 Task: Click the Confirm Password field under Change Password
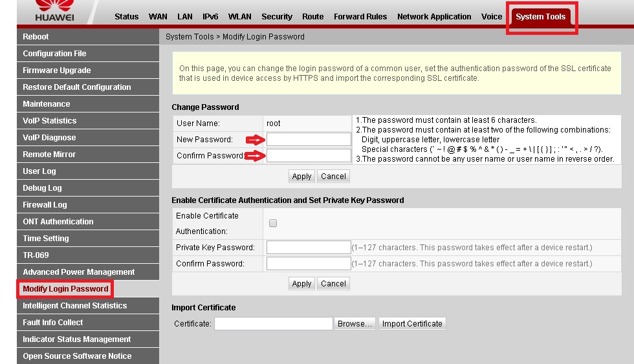[309, 156]
